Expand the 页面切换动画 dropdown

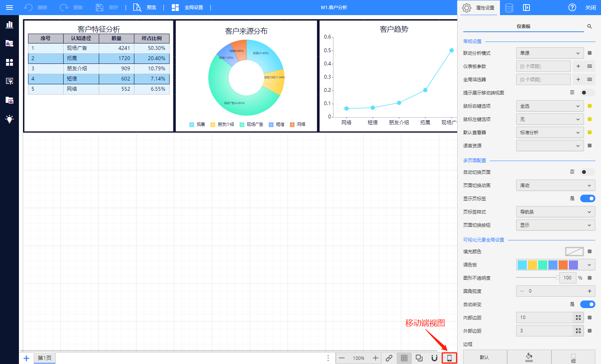(555, 186)
